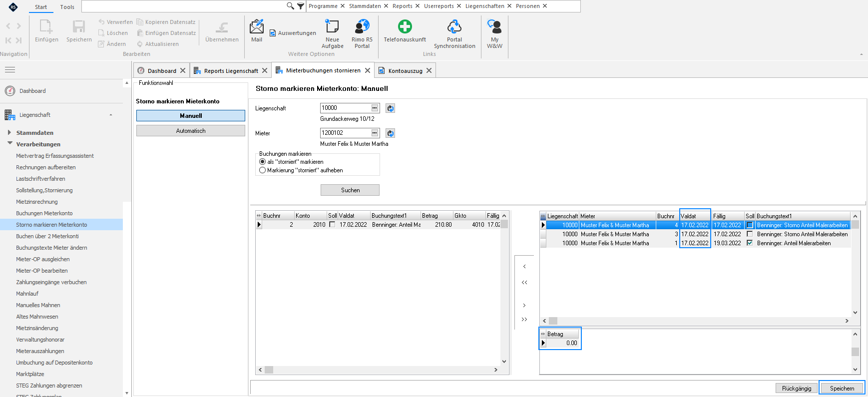
Task: Create a Neue Aufgabe
Action: (x=332, y=33)
